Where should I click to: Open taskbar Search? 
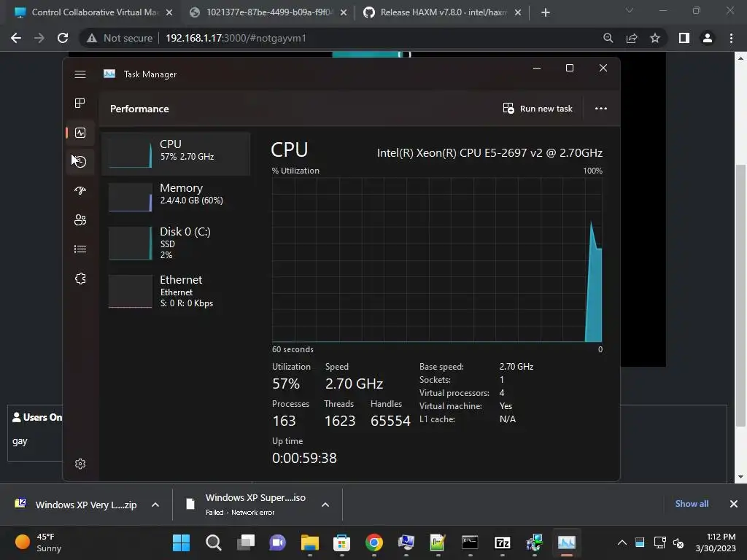tap(214, 542)
